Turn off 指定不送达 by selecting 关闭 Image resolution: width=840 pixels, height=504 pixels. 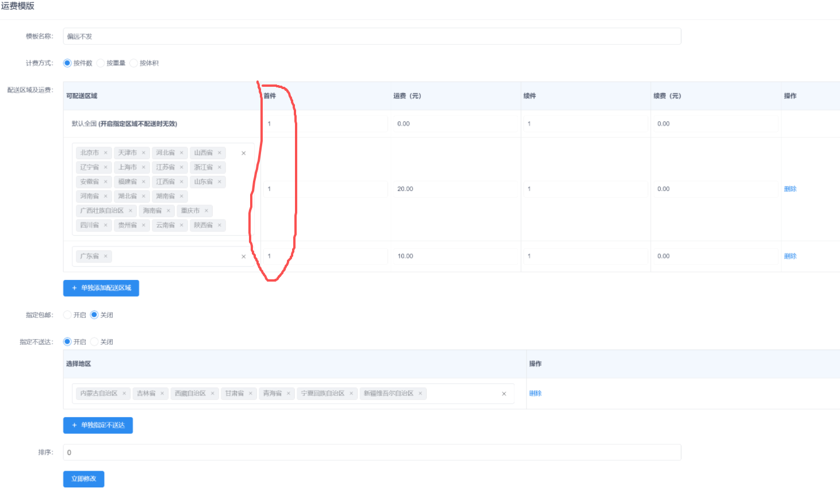pyautogui.click(x=94, y=342)
